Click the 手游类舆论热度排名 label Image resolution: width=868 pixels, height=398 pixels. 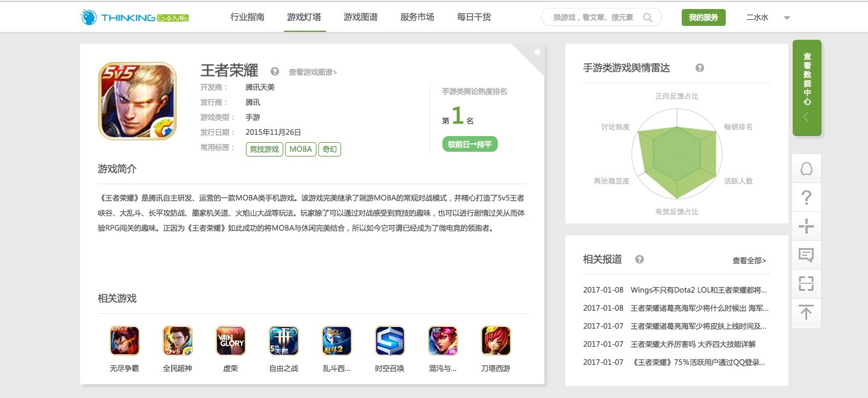(475, 92)
